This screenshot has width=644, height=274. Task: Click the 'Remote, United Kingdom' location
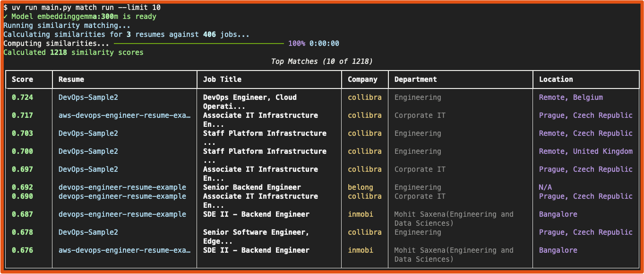coord(586,151)
